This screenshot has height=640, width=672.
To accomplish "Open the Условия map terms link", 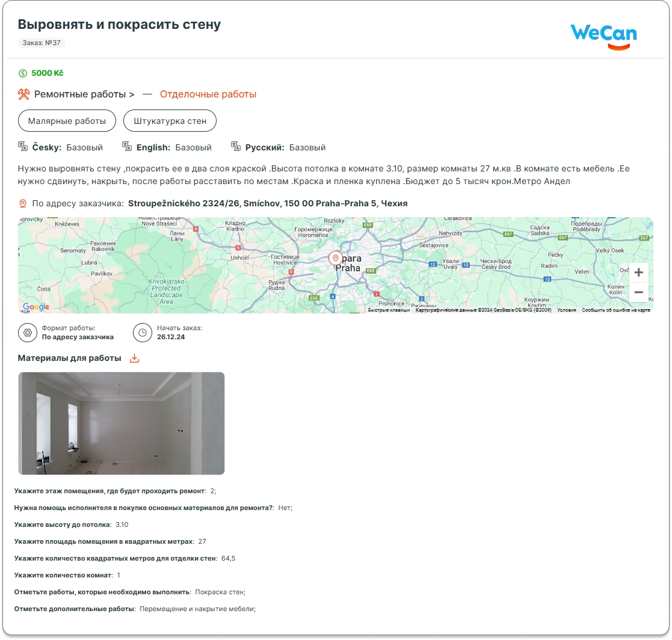I will click(566, 310).
